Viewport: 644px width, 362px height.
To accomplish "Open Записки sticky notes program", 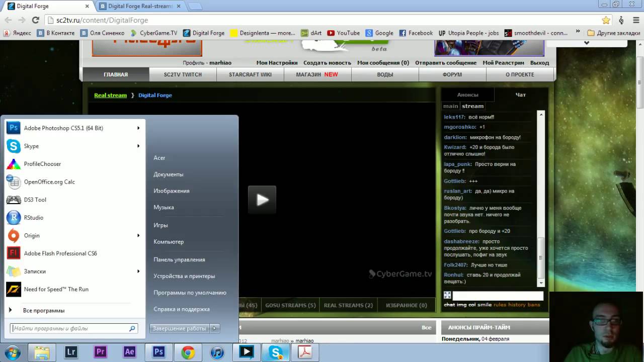I will tap(74, 271).
